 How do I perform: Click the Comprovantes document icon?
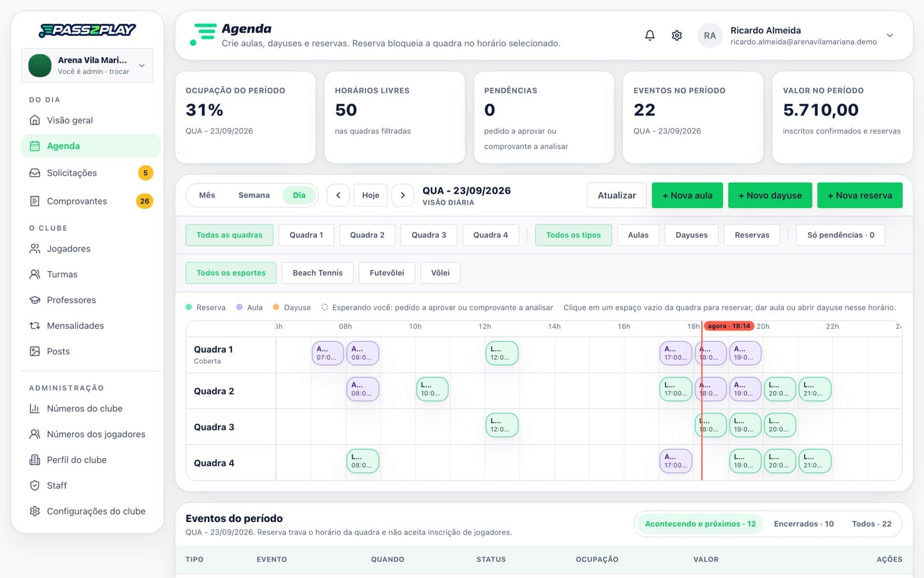coord(35,201)
